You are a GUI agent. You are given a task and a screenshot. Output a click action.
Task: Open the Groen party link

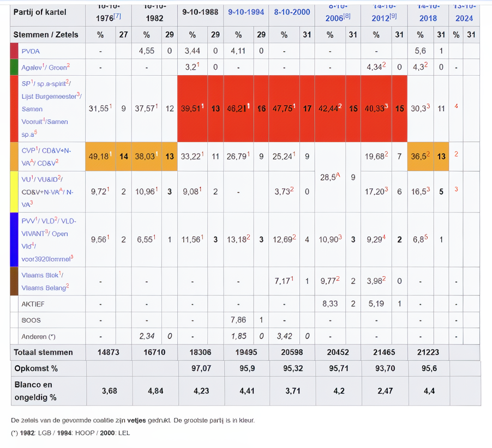click(58, 68)
